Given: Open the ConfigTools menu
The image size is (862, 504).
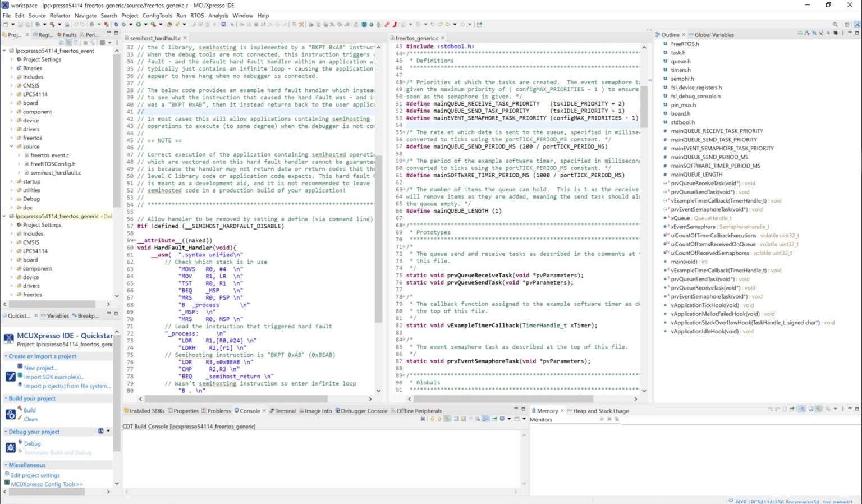Looking at the screenshot, I should pos(157,16).
